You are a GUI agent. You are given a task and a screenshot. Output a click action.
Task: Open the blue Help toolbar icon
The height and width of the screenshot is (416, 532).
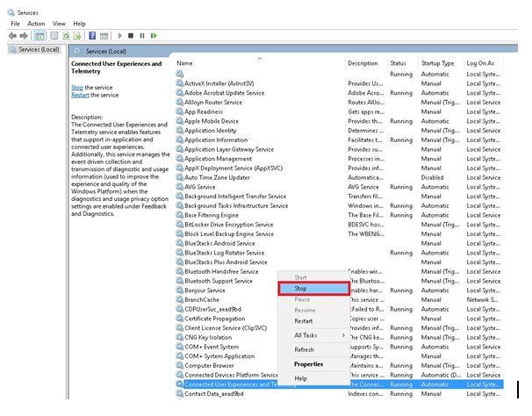point(93,36)
